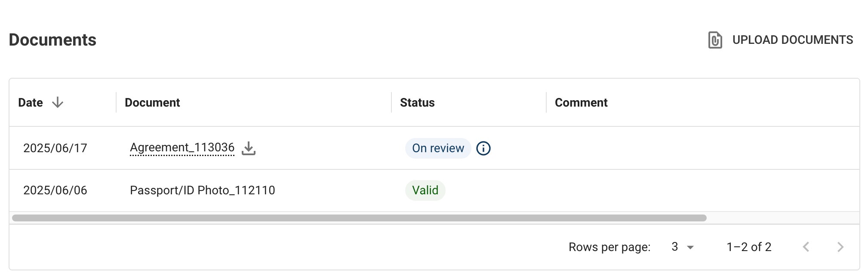Click the 2025/06/06 date cell
The width and height of the screenshot is (868, 276).
[x=55, y=190]
